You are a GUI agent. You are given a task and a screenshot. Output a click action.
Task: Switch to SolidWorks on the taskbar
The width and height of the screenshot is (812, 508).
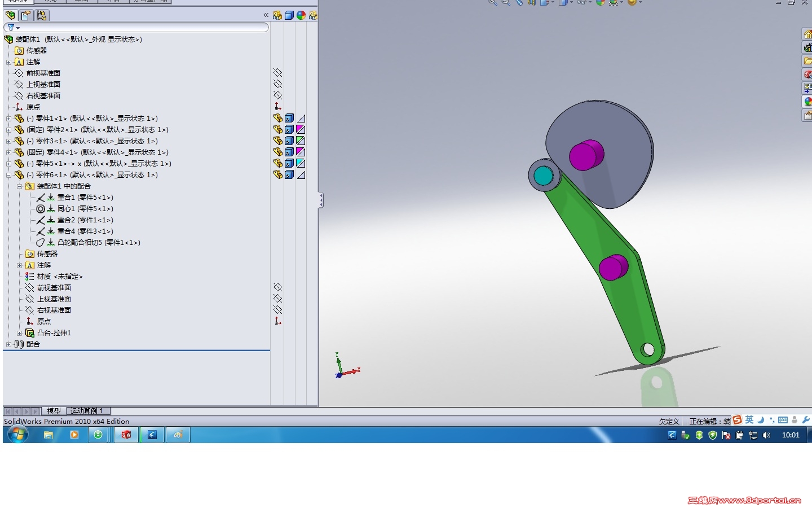coord(126,435)
